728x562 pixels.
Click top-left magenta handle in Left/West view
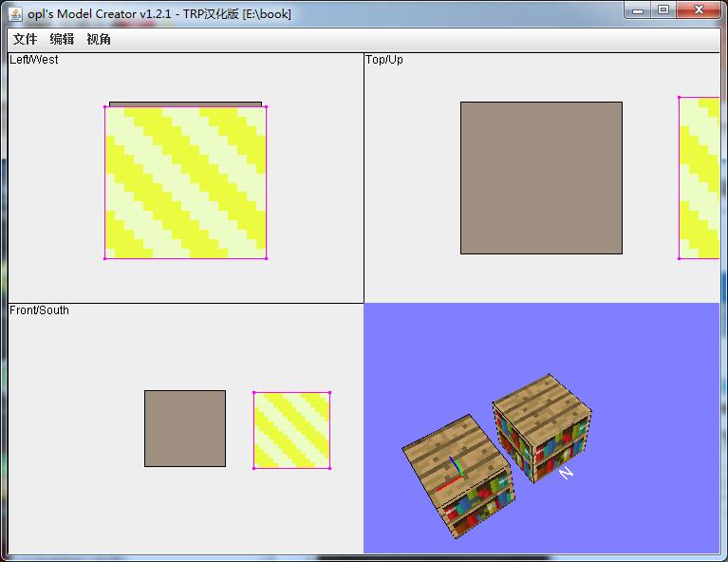(105, 106)
